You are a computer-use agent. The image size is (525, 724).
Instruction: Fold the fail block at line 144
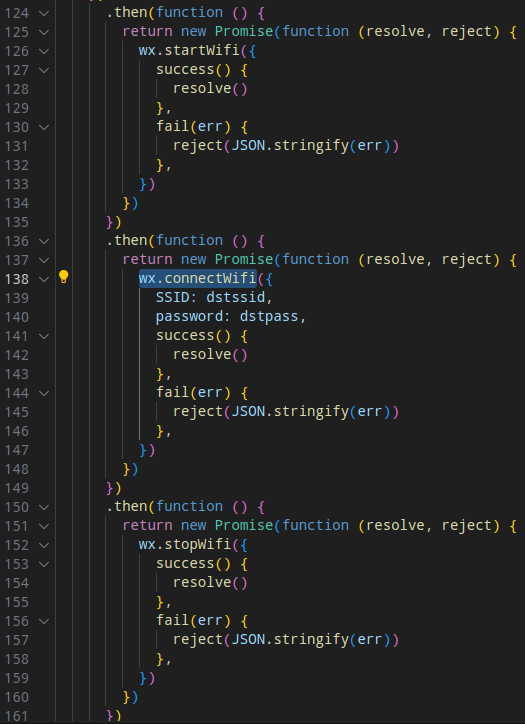click(x=44, y=393)
